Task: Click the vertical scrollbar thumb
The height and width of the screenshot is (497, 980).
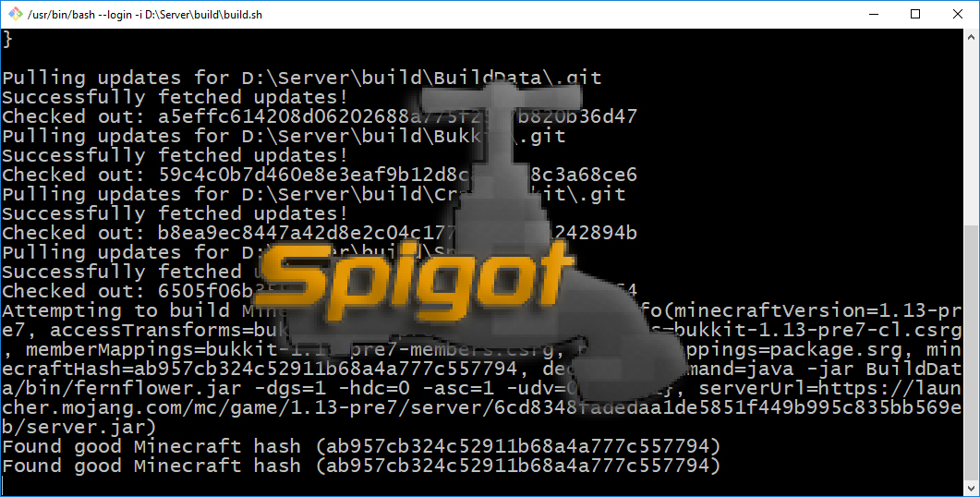Action: [972, 353]
